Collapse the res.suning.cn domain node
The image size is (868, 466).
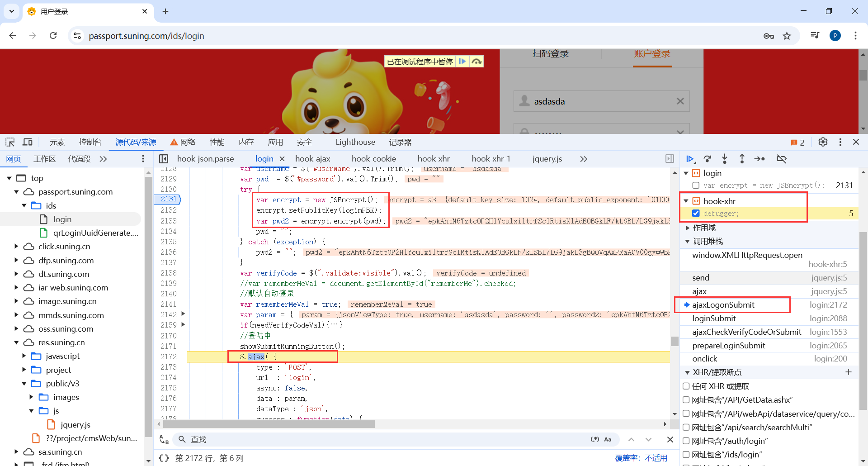click(x=16, y=342)
